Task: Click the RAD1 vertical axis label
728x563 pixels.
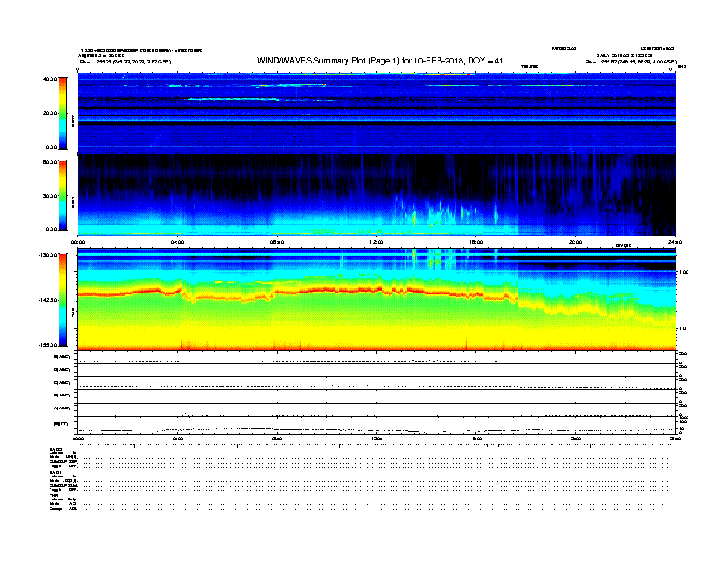Action: point(73,201)
